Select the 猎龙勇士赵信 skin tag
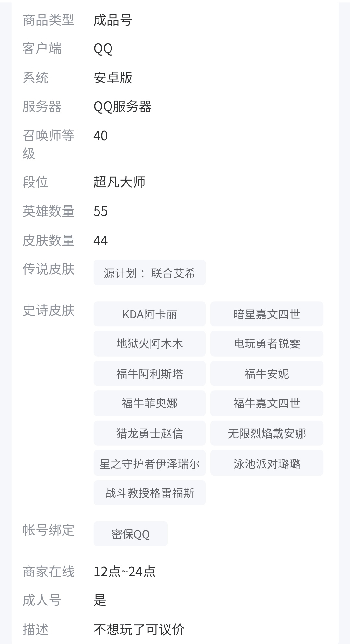The width and height of the screenshot is (350, 644). tap(149, 433)
